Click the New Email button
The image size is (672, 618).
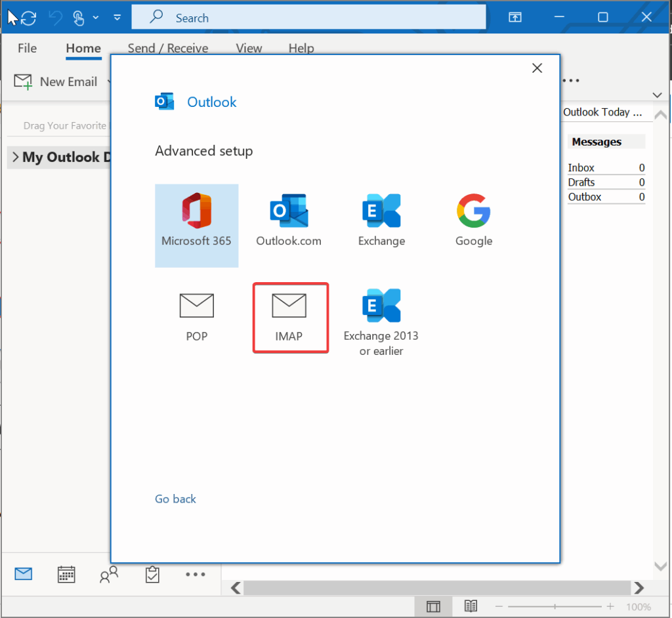56,82
